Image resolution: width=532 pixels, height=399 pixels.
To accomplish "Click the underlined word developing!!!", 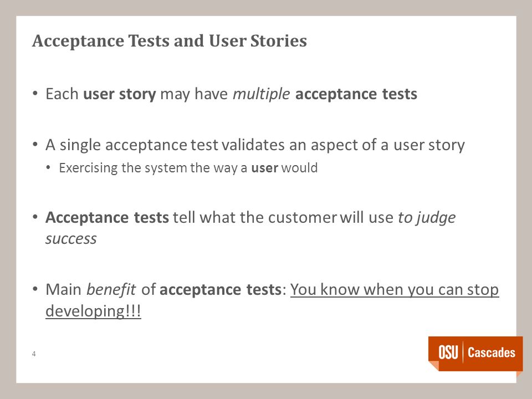I will pos(93,311).
